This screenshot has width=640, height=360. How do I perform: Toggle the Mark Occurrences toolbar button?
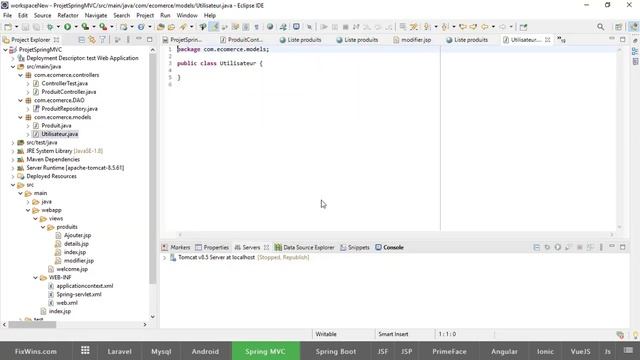(x=214, y=27)
